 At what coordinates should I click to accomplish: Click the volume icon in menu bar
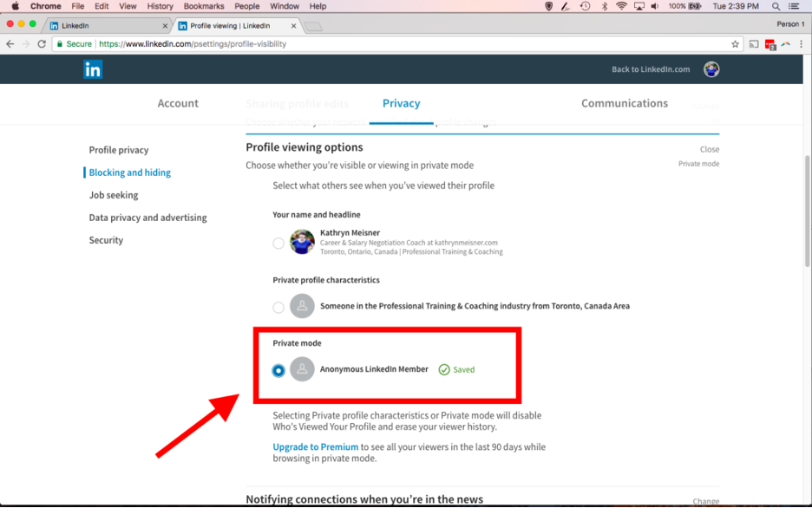click(655, 6)
